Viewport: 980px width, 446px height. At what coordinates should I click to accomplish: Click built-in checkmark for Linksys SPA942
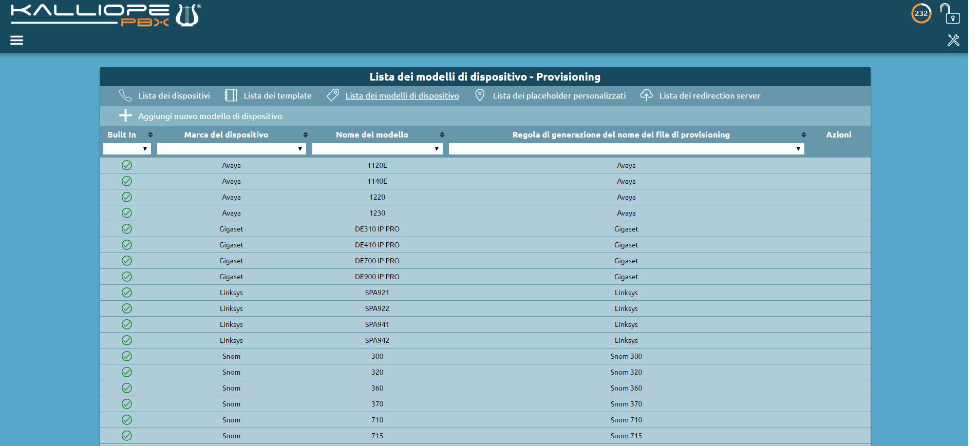pos(127,340)
